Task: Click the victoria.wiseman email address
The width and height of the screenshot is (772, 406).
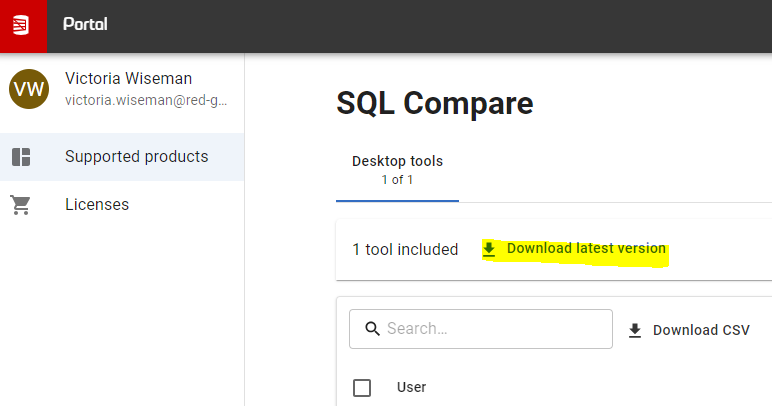Action: 146,100
